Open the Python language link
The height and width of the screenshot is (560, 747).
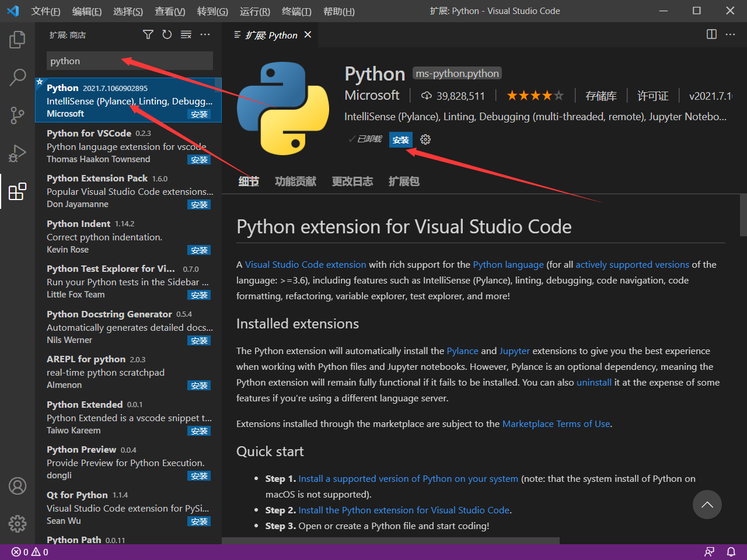tap(508, 265)
